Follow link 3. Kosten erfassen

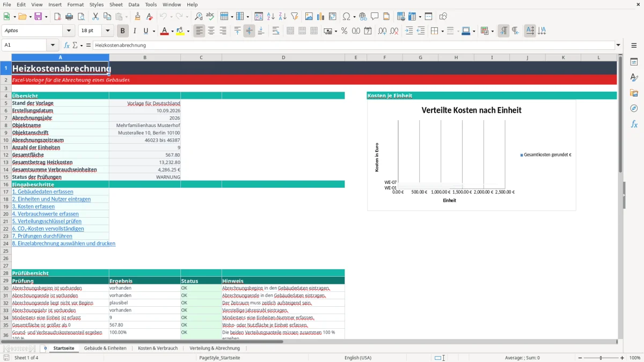click(33, 206)
